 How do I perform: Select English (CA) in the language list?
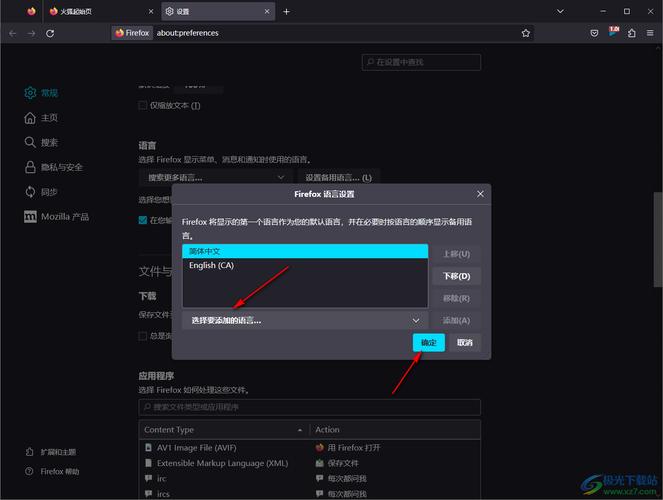click(305, 265)
